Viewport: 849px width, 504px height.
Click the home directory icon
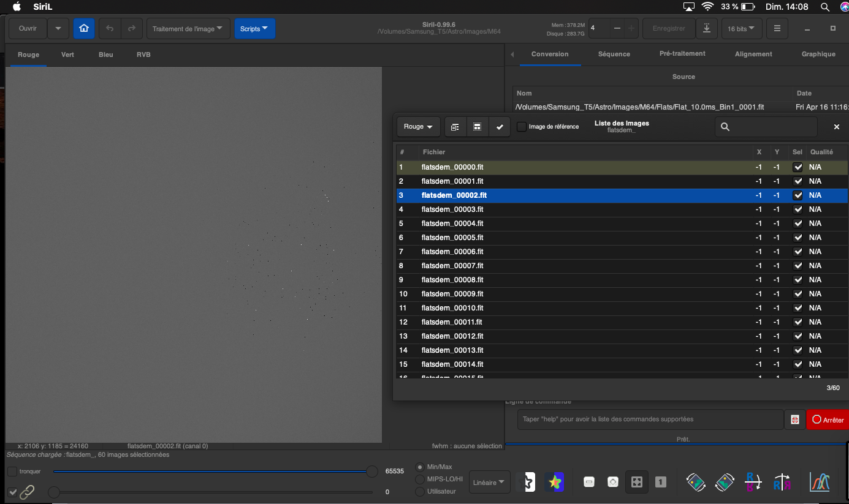[x=84, y=28]
